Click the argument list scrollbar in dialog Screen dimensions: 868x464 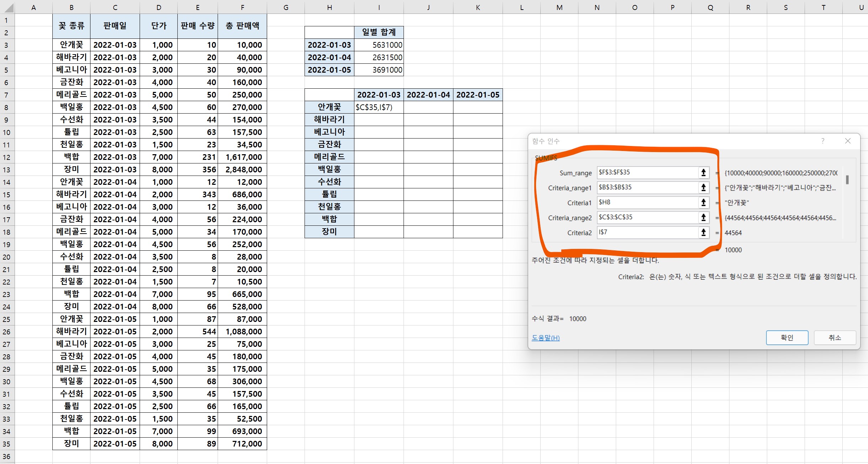pos(847,180)
